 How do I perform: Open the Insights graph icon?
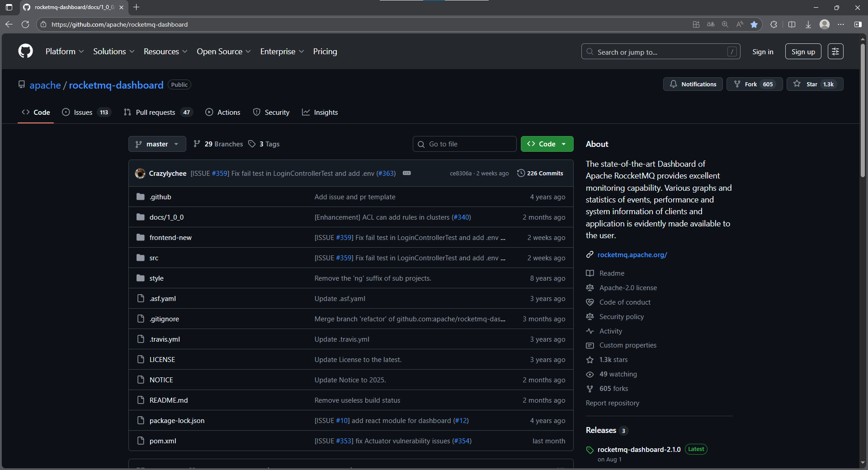(x=306, y=112)
